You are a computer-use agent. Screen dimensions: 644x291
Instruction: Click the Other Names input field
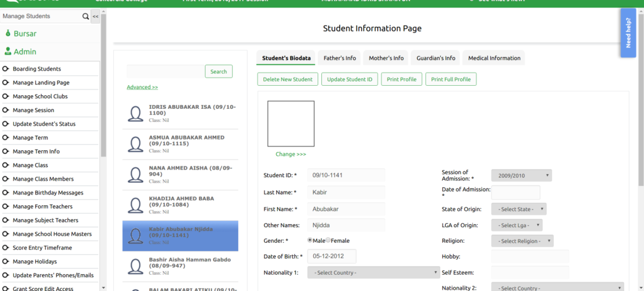tap(346, 225)
